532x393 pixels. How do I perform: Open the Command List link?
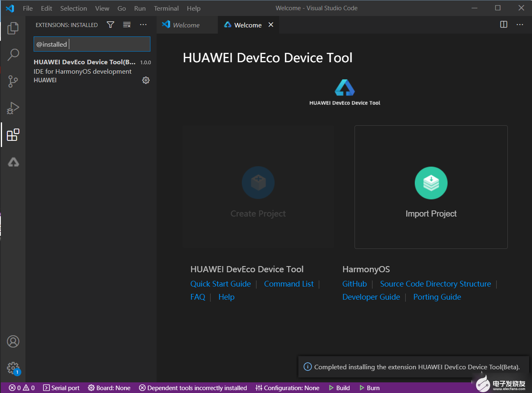click(289, 284)
